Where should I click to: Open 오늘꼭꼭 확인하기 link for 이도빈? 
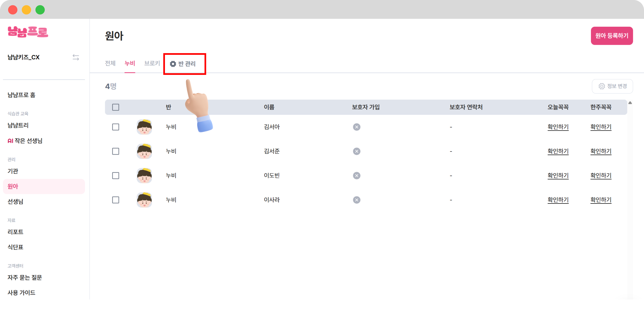click(558, 175)
